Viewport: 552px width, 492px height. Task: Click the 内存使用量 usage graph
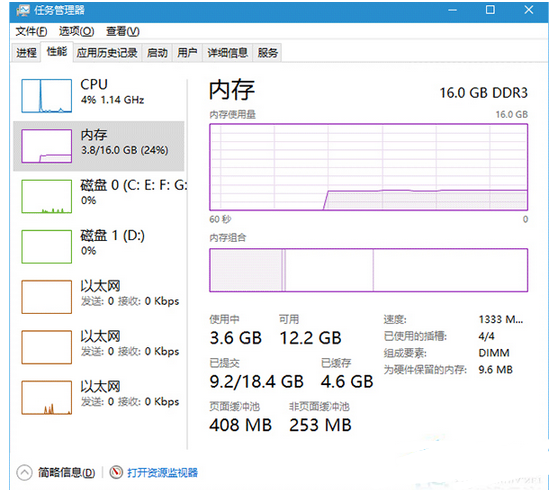[369, 167]
